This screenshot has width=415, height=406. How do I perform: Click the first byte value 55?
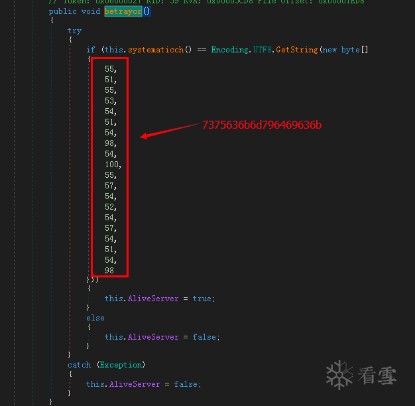pyautogui.click(x=109, y=69)
